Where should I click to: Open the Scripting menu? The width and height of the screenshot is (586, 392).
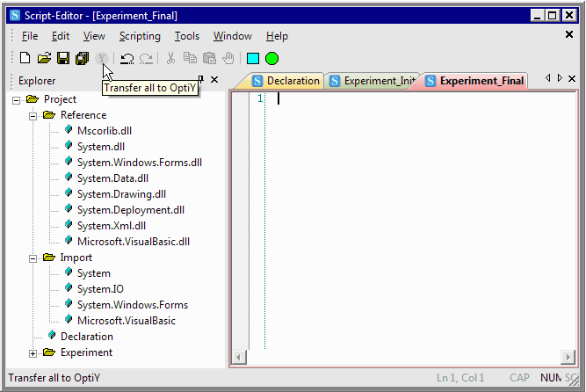[140, 36]
